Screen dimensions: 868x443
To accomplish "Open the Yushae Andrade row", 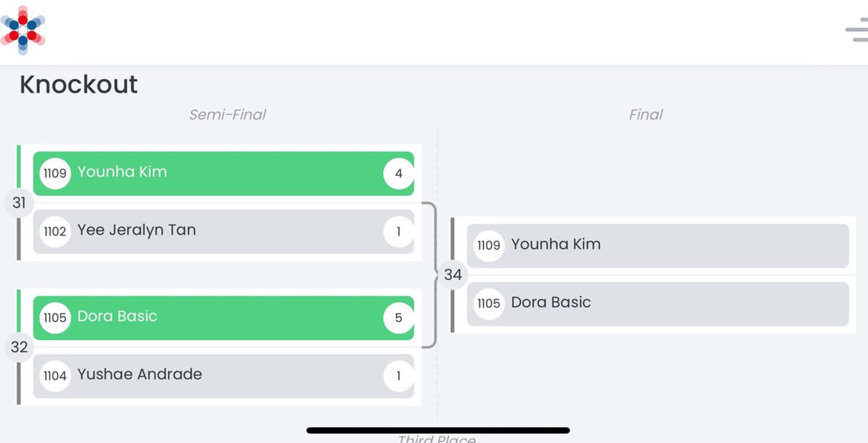I will [229, 376].
